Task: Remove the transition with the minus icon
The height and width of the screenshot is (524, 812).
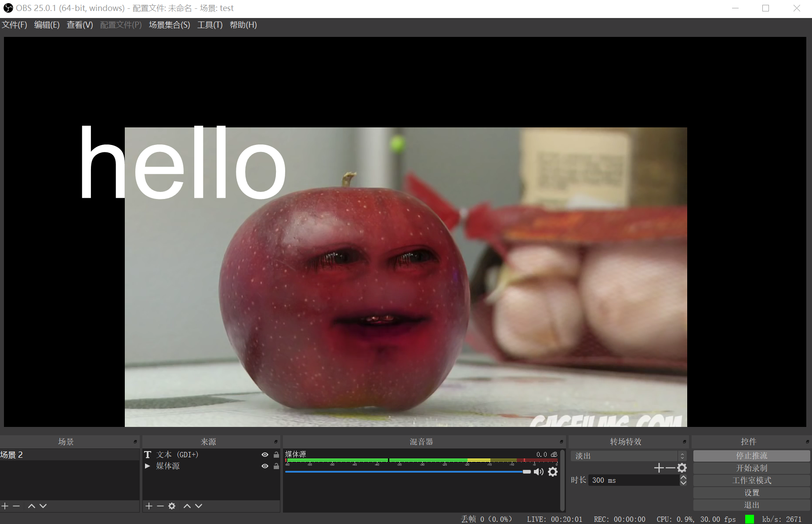Action: click(x=670, y=468)
